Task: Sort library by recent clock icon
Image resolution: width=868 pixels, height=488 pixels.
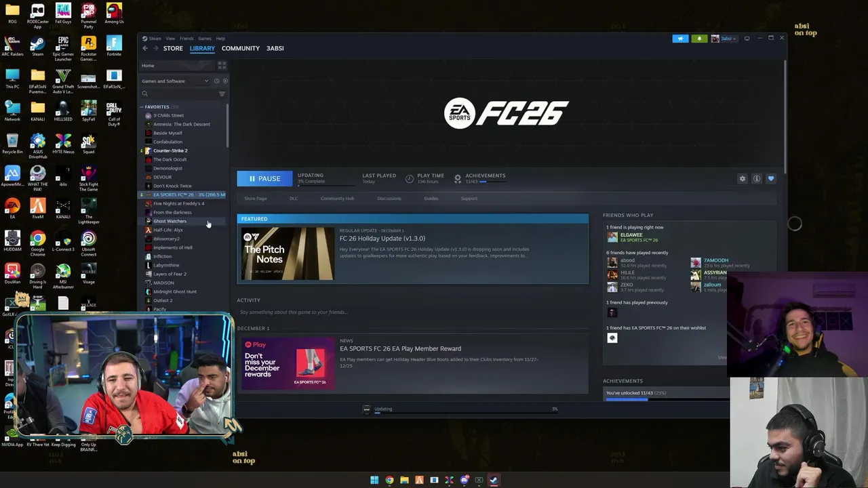Action: point(217,81)
